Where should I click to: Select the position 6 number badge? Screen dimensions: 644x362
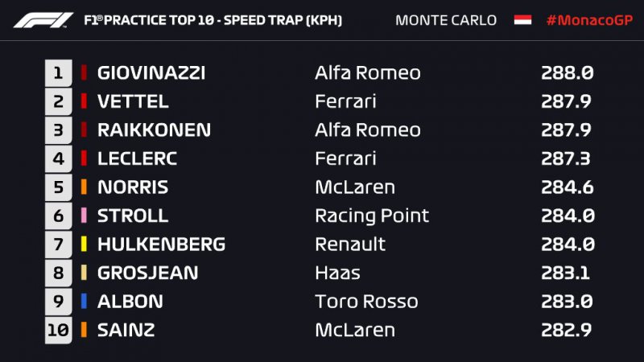coord(58,216)
